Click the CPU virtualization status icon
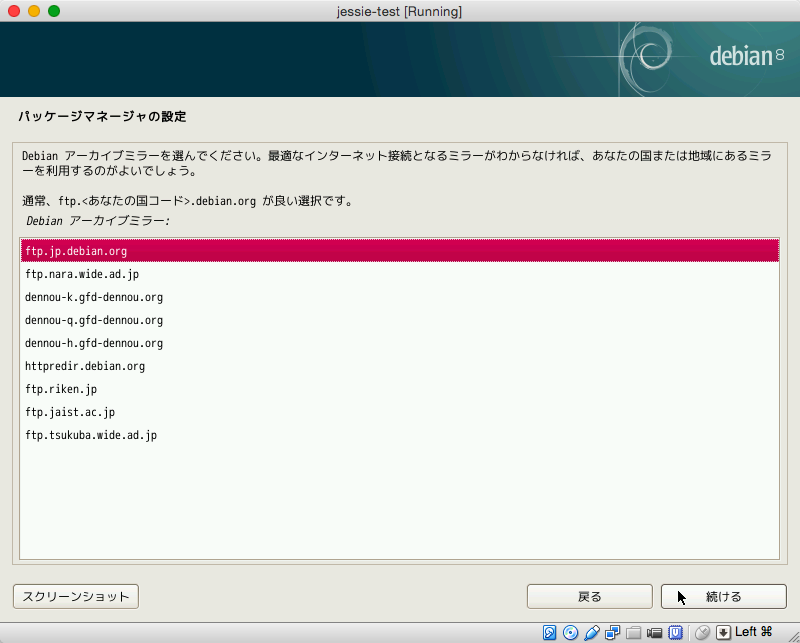 [x=676, y=632]
